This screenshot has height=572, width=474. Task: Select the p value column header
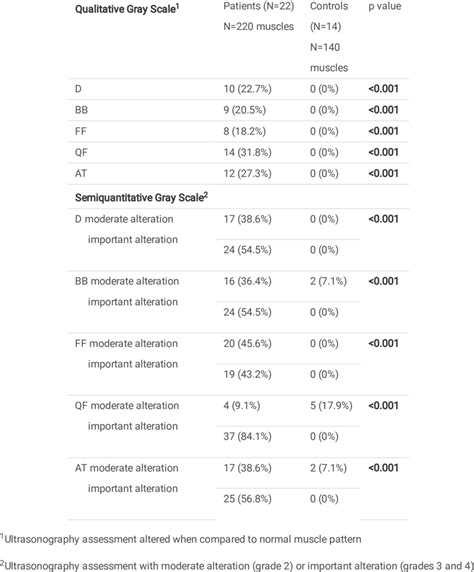point(385,6)
